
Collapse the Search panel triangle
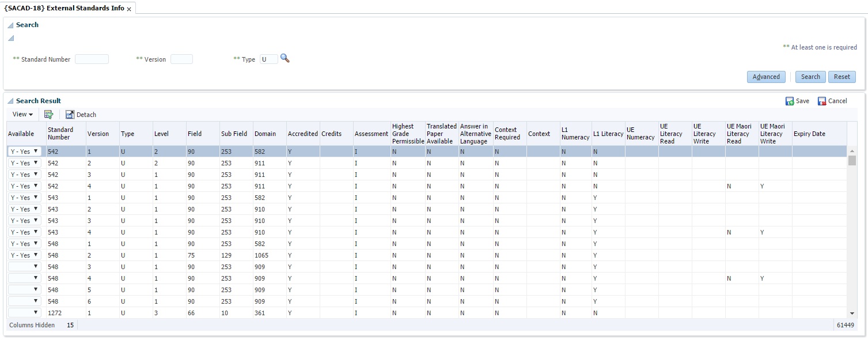point(10,25)
